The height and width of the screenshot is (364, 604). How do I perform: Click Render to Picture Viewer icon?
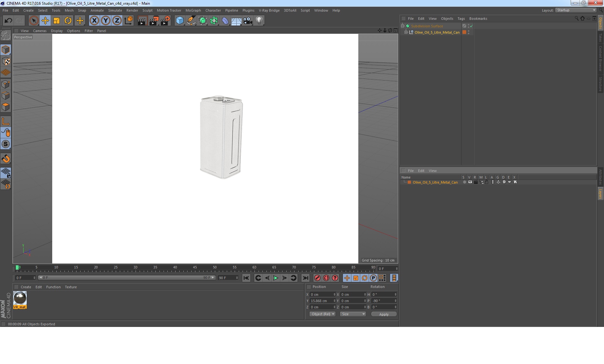(154, 21)
